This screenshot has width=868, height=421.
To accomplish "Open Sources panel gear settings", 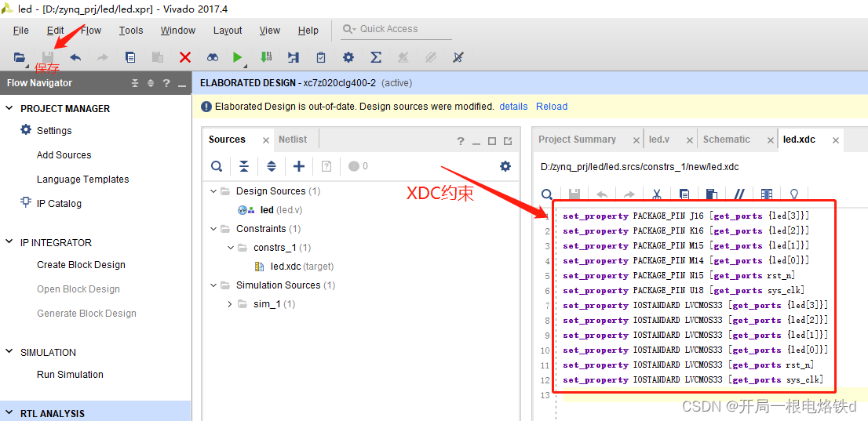I will [x=505, y=166].
